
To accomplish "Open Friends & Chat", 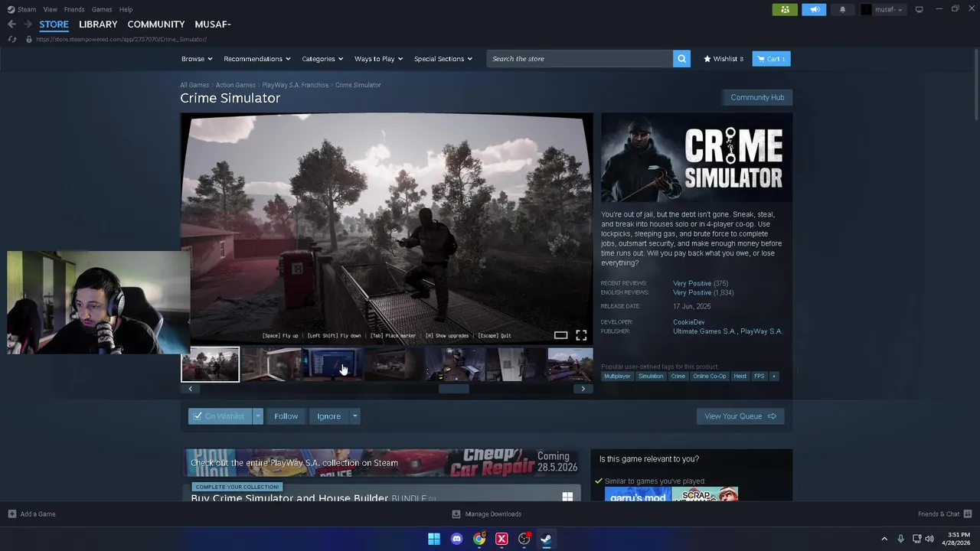I will tap(945, 514).
